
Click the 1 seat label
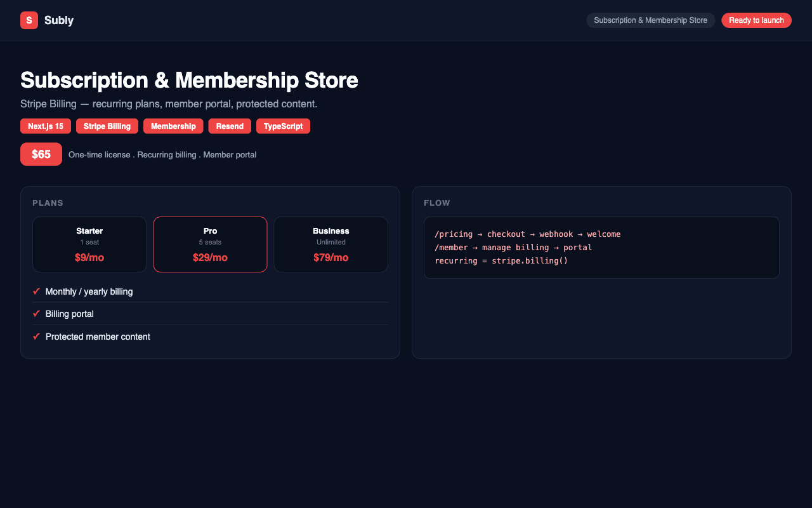[x=89, y=242]
